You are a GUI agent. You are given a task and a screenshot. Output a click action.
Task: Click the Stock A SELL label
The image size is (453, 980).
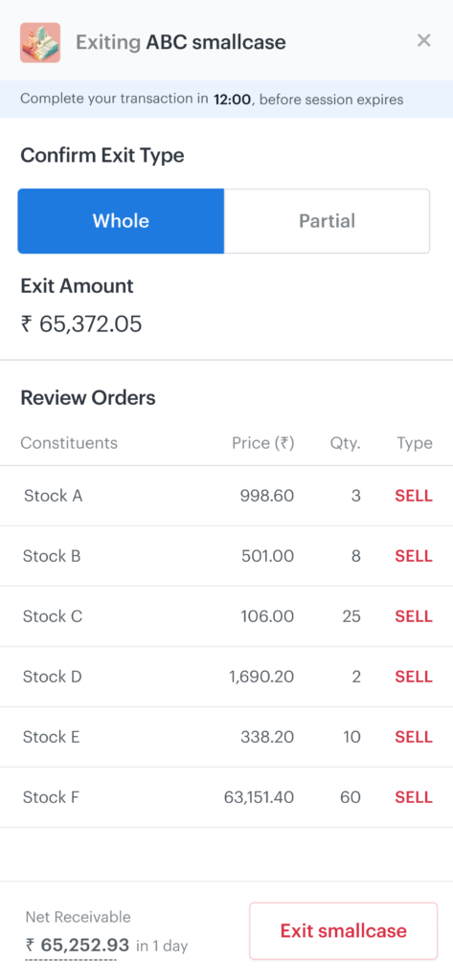point(414,496)
